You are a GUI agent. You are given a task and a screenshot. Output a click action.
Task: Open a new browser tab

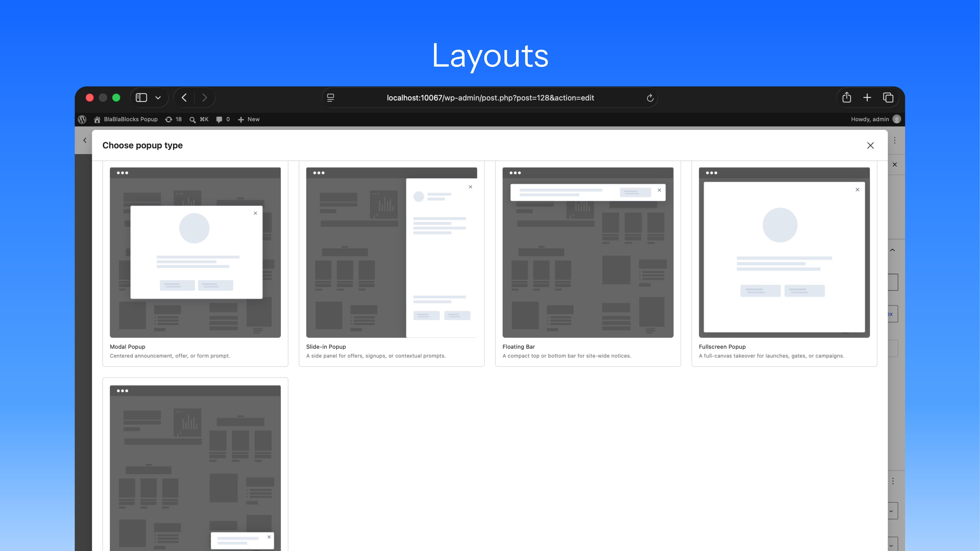tap(867, 98)
